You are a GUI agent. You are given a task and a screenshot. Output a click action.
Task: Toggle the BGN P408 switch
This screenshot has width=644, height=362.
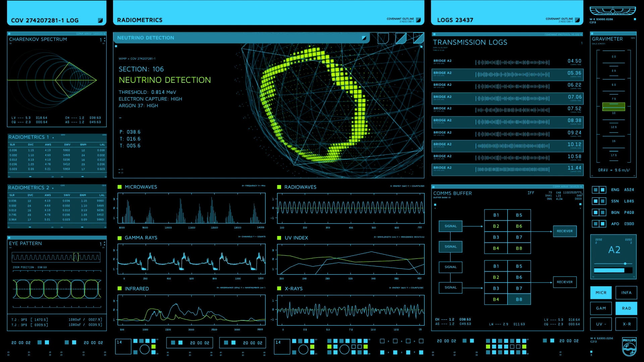tap(599, 213)
